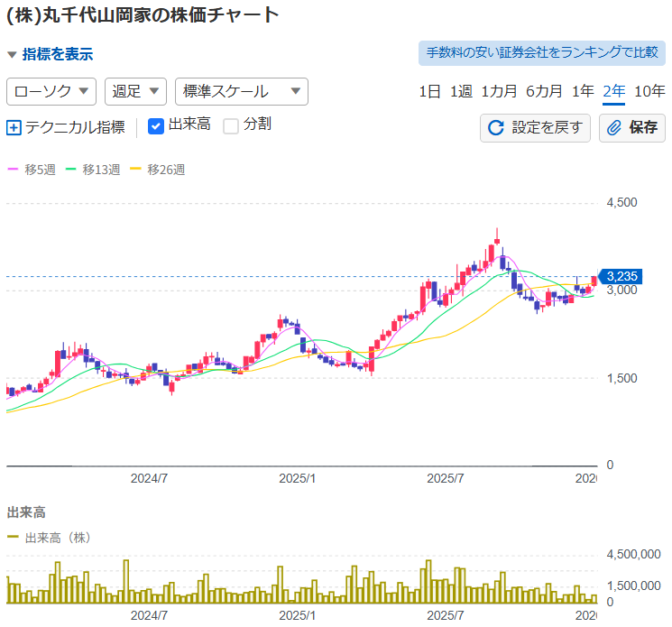Click the 出来高（株） legend marker
Viewport: 672px width, 627px height.
pos(13,538)
